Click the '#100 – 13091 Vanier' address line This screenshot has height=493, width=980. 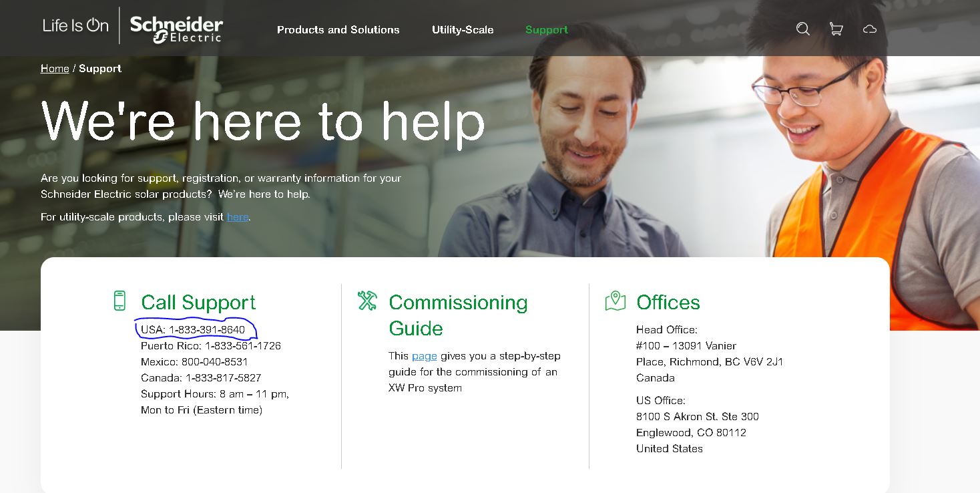686,346
